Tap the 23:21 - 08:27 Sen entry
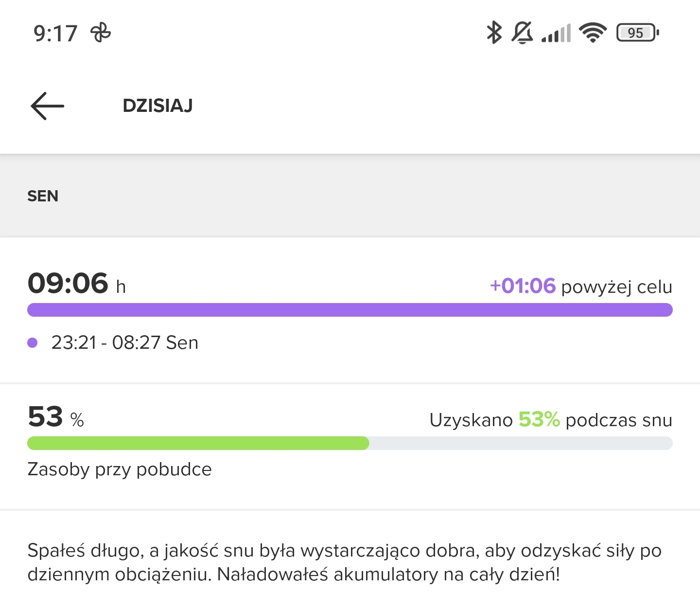Screen dimensions: 700x610 pos(125,343)
